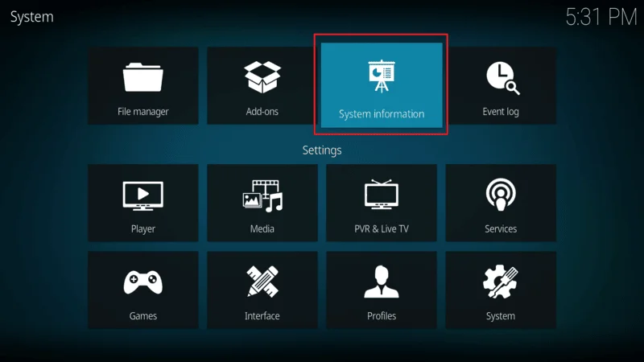The image size is (644, 362).
Task: Click the 5:31 PM clock
Action: coord(601,17)
